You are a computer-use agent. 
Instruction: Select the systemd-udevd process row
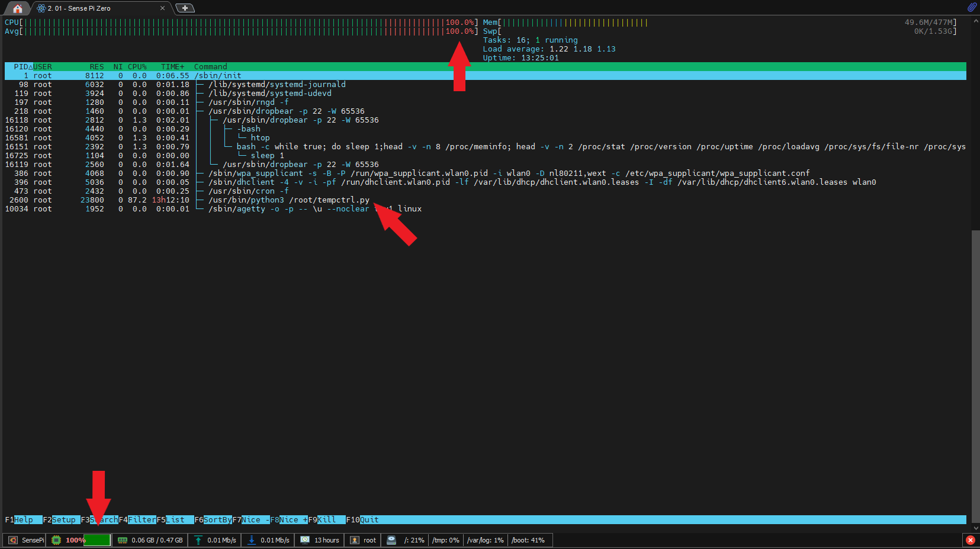coord(486,94)
